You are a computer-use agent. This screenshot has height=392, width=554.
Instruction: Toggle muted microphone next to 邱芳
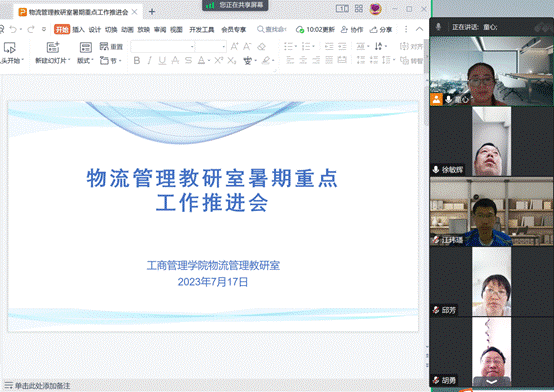[x=436, y=310]
